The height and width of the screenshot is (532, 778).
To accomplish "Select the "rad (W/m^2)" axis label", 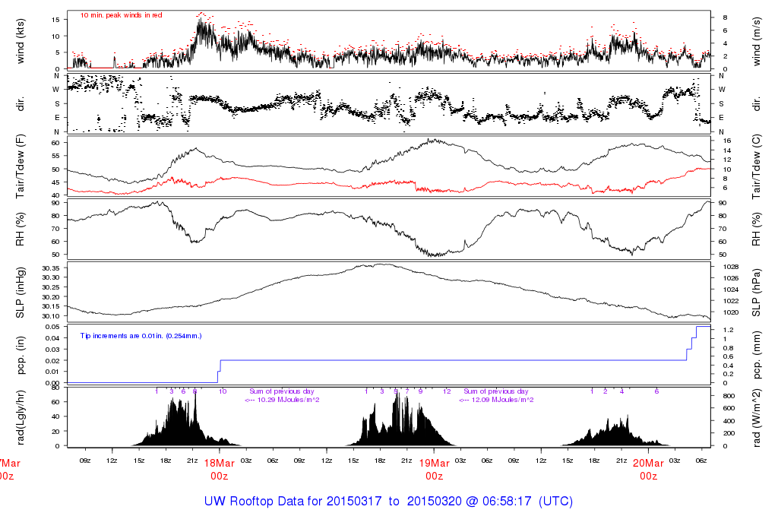I will click(756, 417).
